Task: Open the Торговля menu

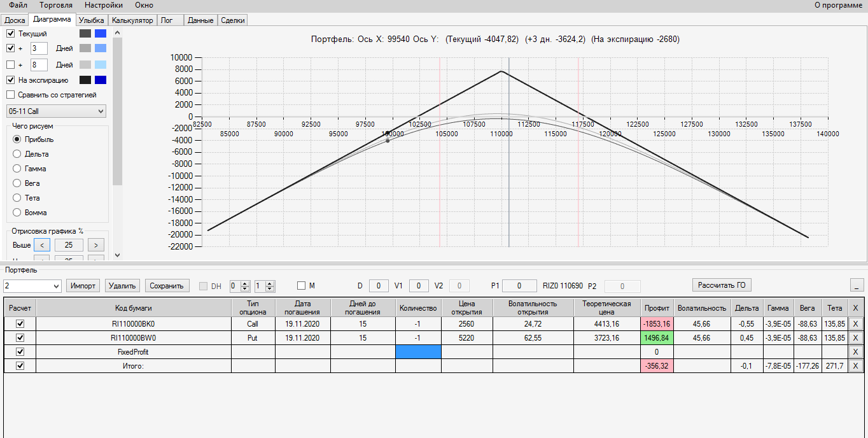Action: pos(56,5)
